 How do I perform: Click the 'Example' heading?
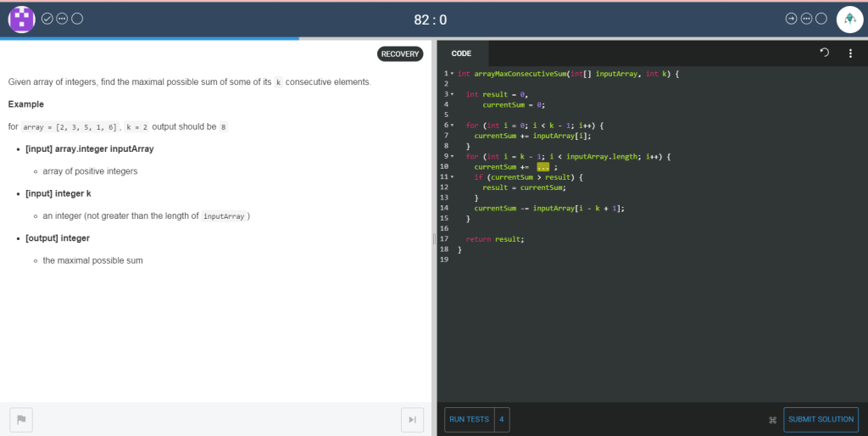point(26,104)
